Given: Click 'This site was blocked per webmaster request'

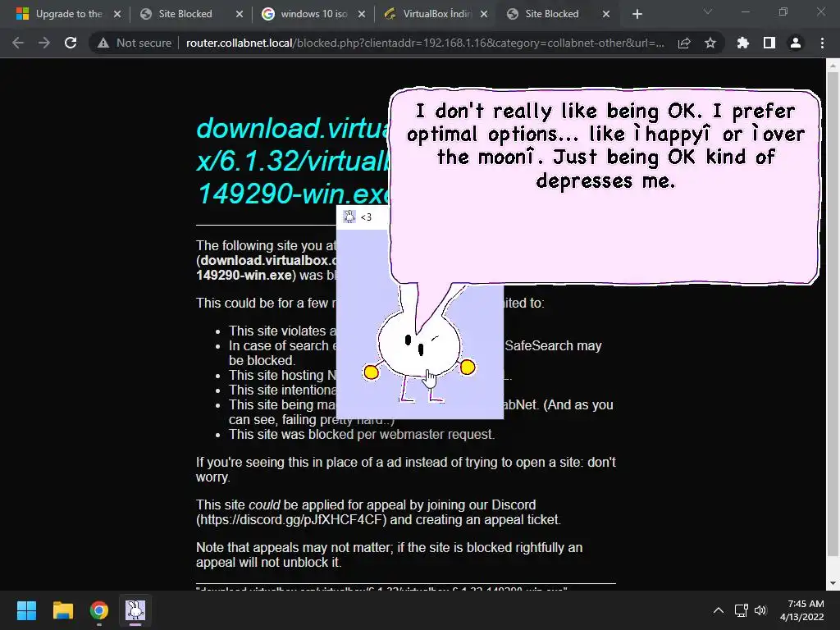Looking at the screenshot, I should click(x=362, y=435).
